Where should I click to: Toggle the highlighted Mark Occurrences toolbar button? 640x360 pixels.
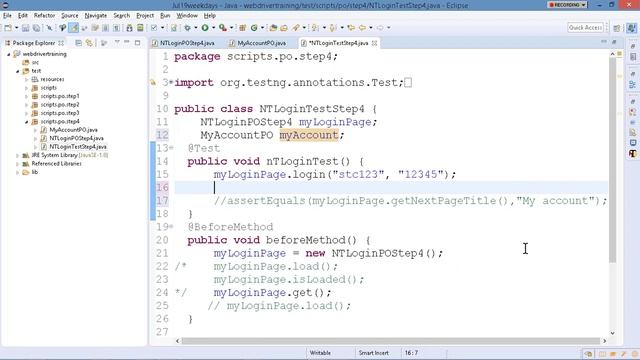pyautogui.click(x=73, y=28)
